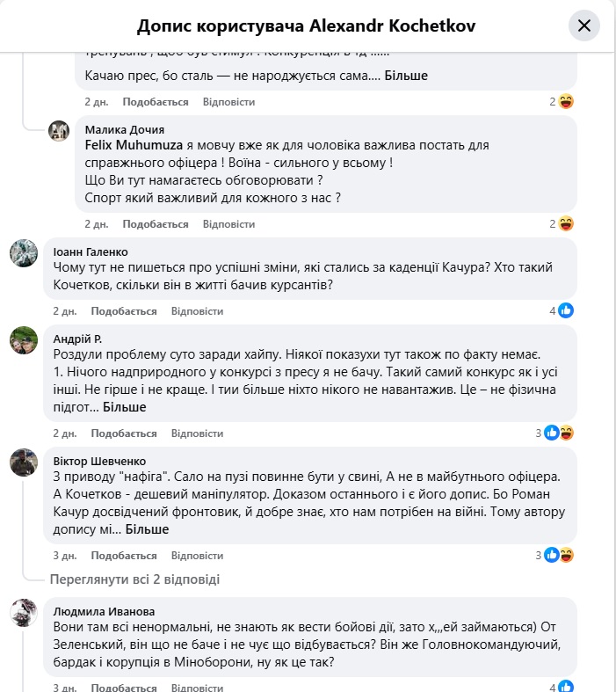Show all 2 replies under Шевченко's comment
This screenshot has height=692, width=616.
pos(134,579)
